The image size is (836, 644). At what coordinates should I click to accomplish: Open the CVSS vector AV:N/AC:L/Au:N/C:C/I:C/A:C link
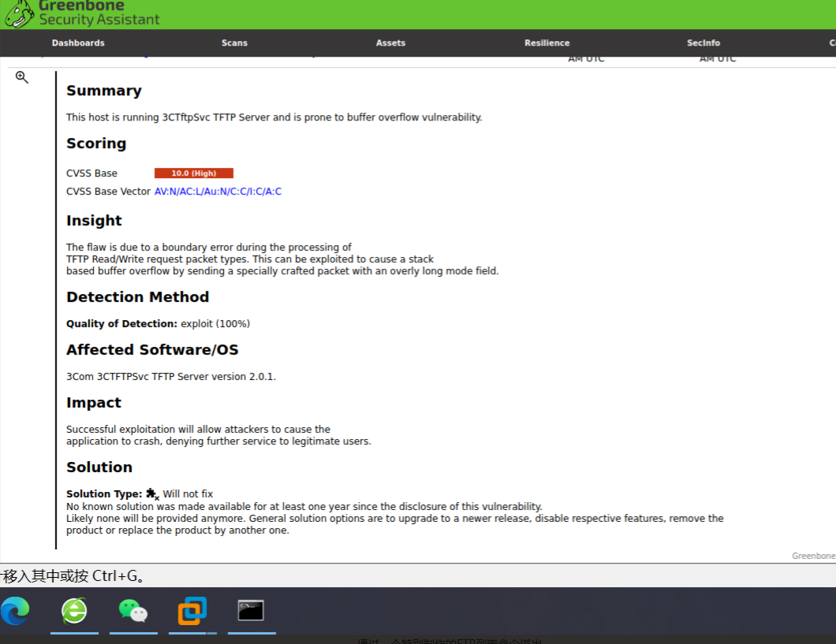218,192
